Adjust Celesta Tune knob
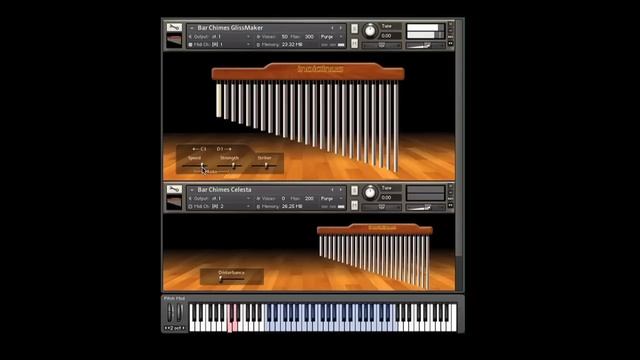Image resolution: width=640 pixels, height=360 pixels. pos(370,193)
